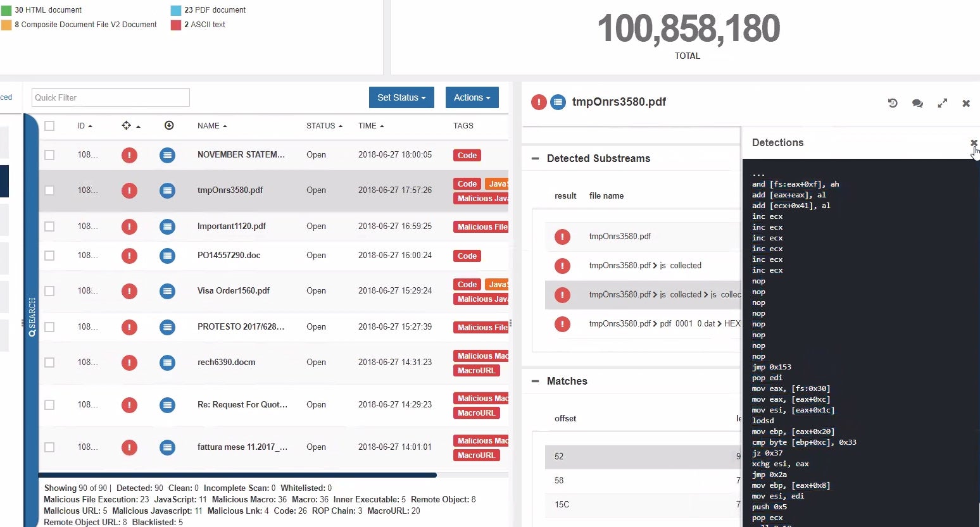980x527 pixels.
Task: Click red alert icon for Visa Order1560.pdf row
Action: [129, 291]
